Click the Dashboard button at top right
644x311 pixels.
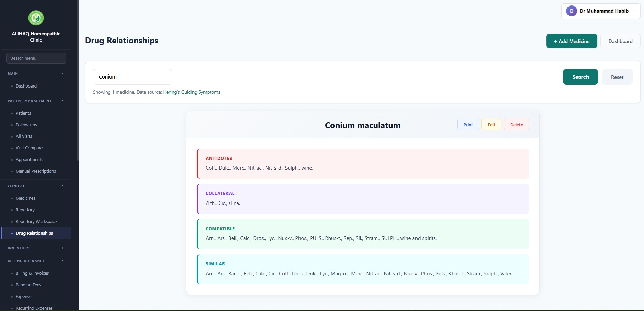(620, 41)
